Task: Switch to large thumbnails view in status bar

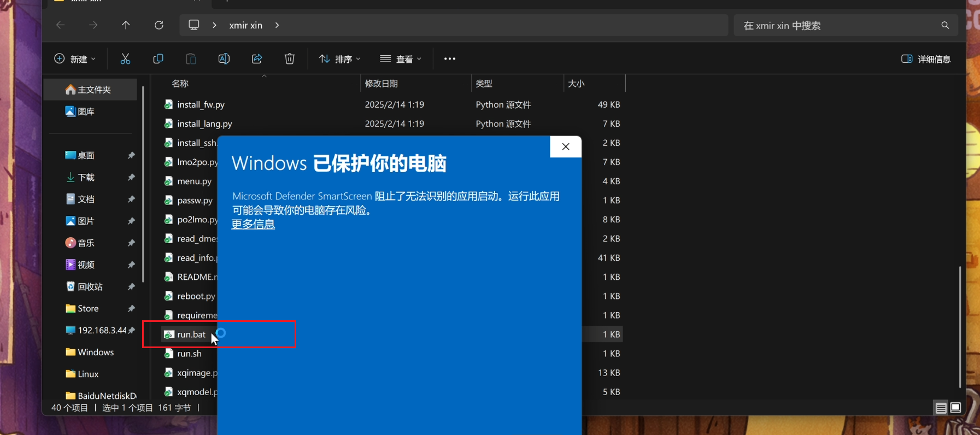Action: [x=955, y=408]
